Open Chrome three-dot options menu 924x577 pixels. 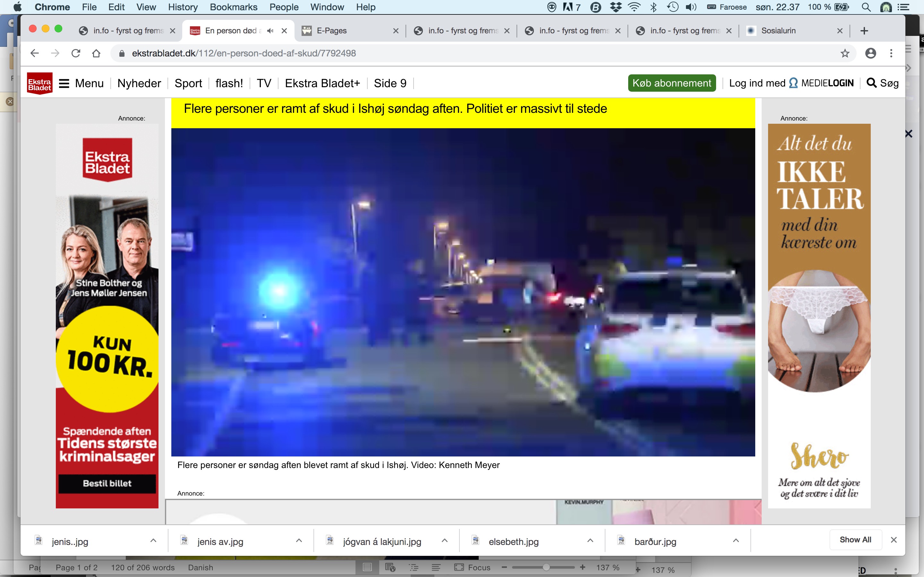coord(891,53)
